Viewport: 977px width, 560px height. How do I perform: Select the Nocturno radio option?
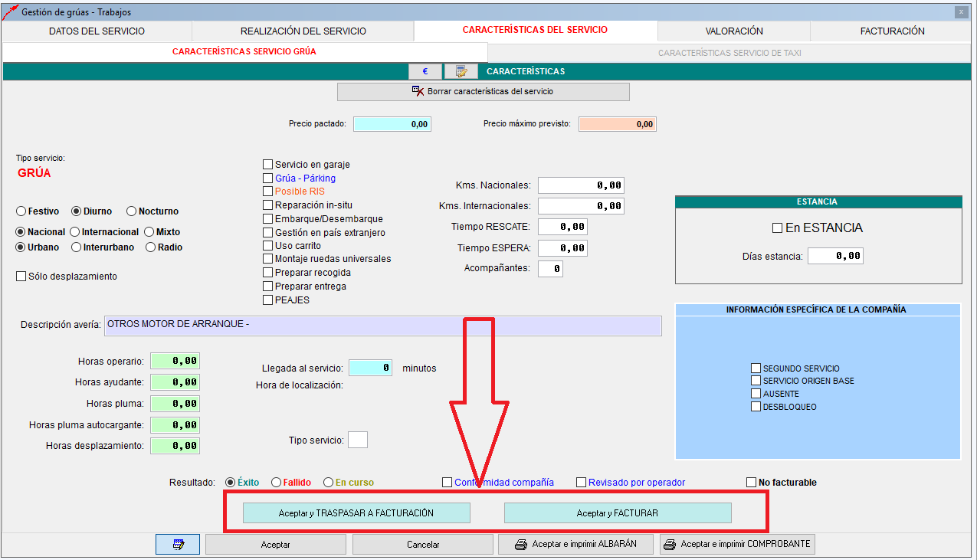coord(132,211)
